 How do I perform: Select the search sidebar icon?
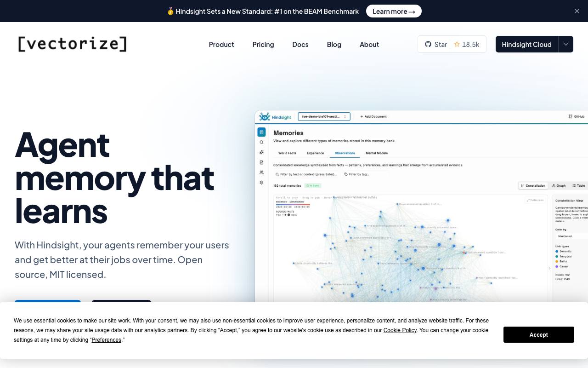click(x=261, y=142)
